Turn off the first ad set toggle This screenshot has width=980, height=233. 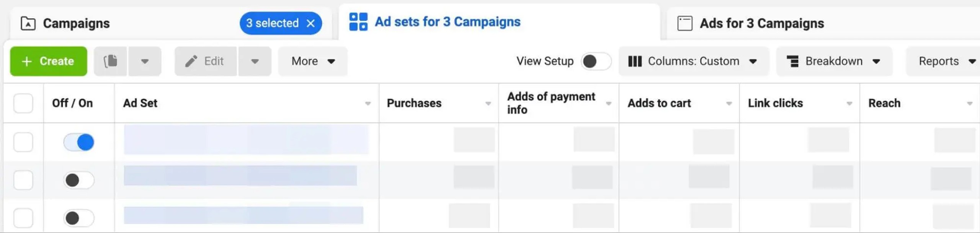point(79,142)
